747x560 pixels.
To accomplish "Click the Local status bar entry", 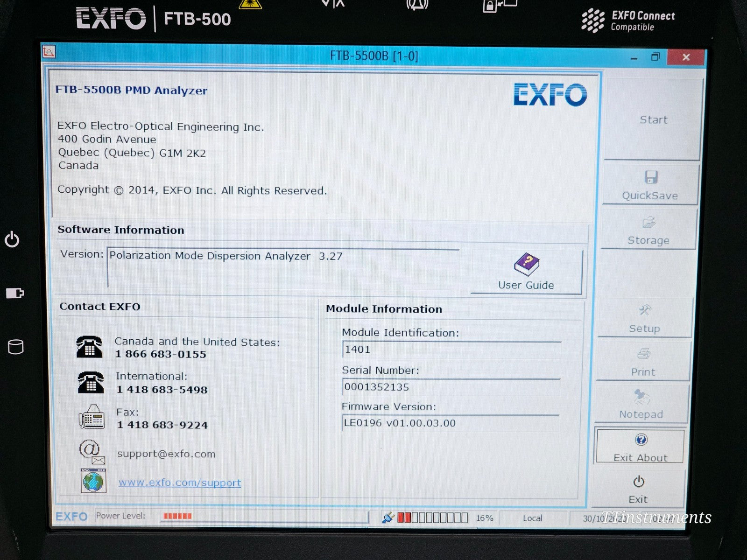I will [x=532, y=518].
